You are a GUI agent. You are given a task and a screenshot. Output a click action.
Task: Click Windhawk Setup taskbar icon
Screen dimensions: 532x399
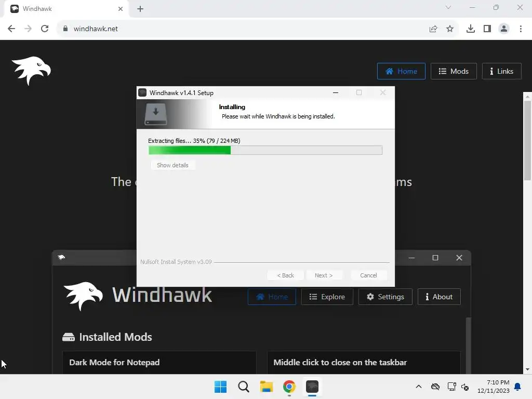[x=312, y=387]
